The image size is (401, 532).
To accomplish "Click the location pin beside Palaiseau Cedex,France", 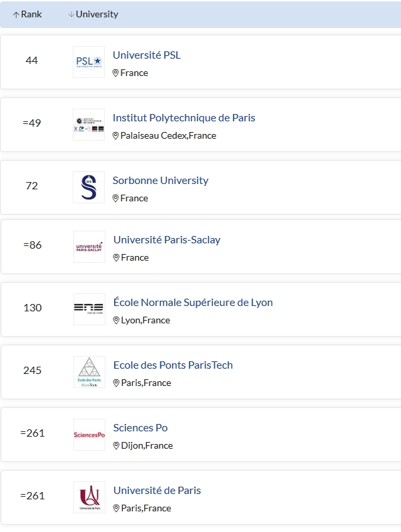I will (115, 136).
